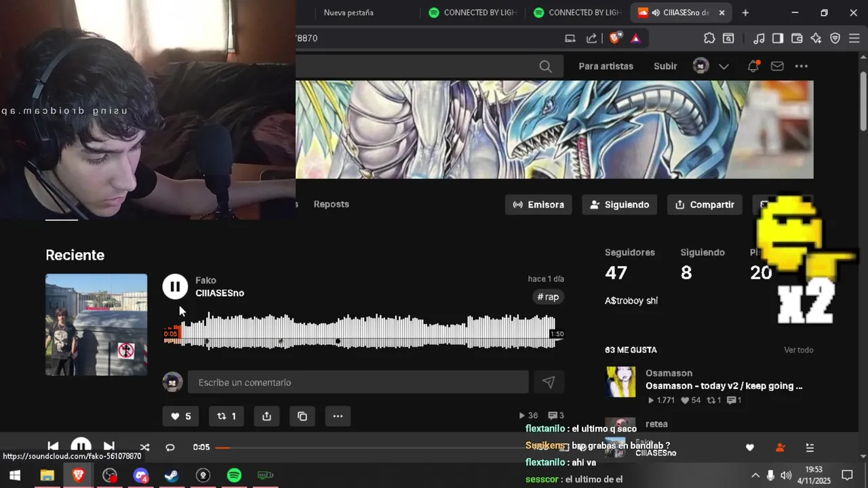Open Steam from the taskbar
This screenshot has width=868, height=488.
point(172,475)
